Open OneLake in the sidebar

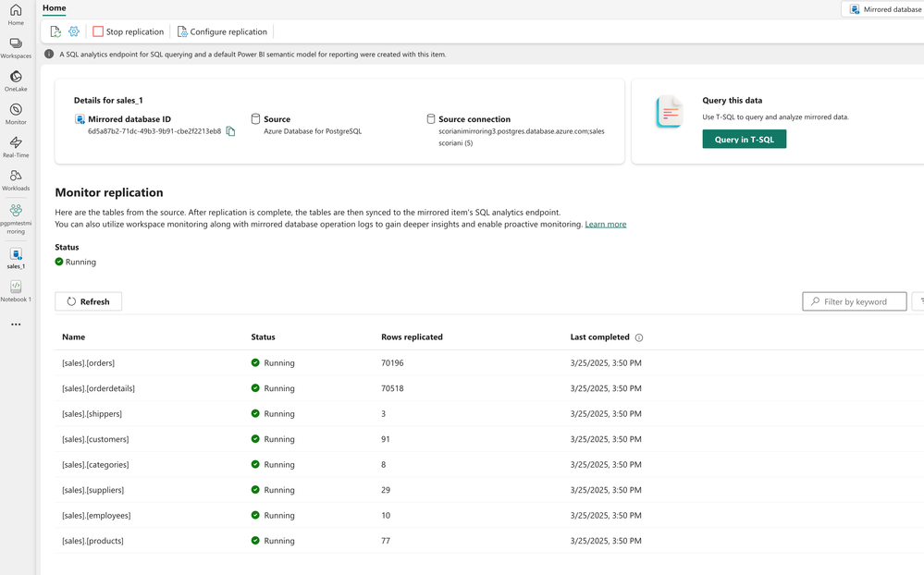(16, 80)
